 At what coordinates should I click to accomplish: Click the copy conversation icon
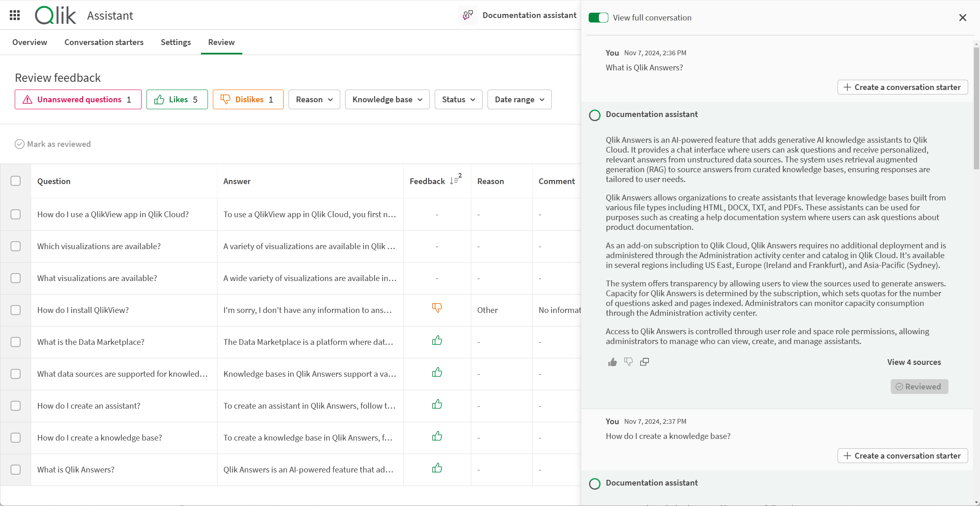click(644, 361)
